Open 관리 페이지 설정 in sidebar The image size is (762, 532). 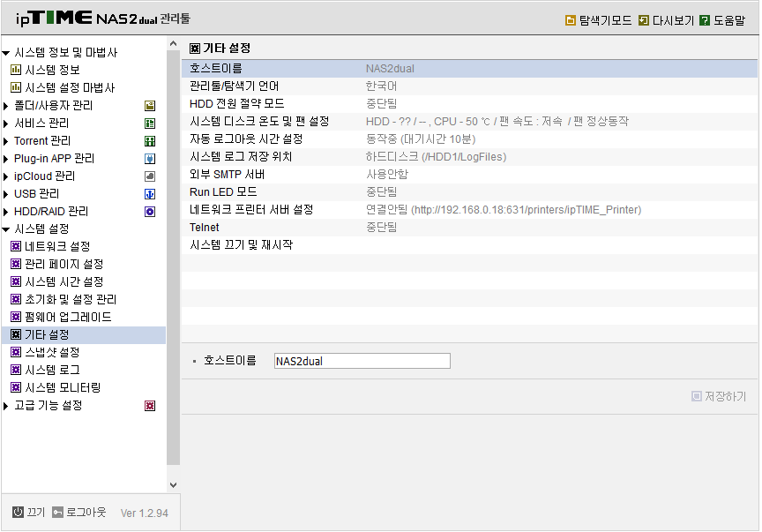63,264
